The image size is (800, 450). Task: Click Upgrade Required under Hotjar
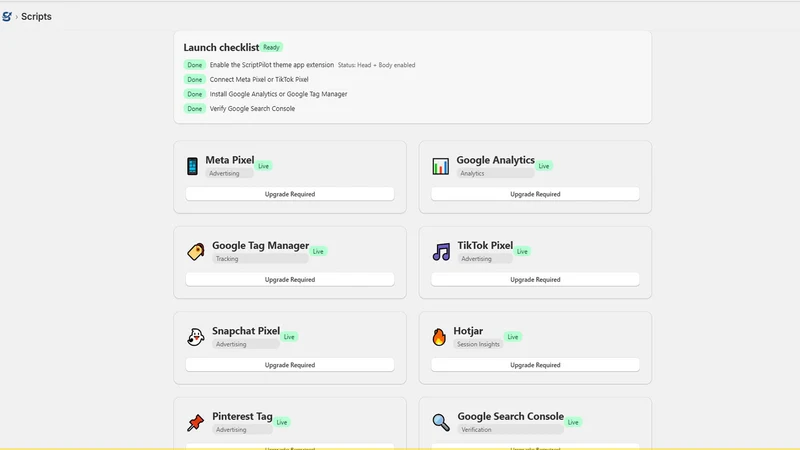[535, 365]
